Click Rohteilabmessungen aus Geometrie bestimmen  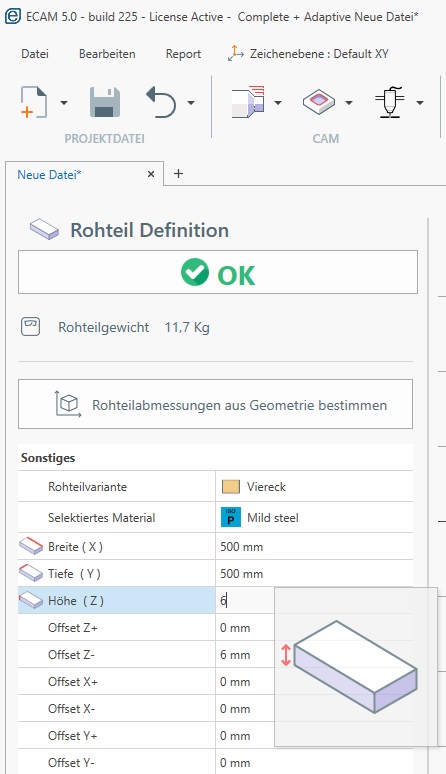pyautogui.click(x=216, y=404)
